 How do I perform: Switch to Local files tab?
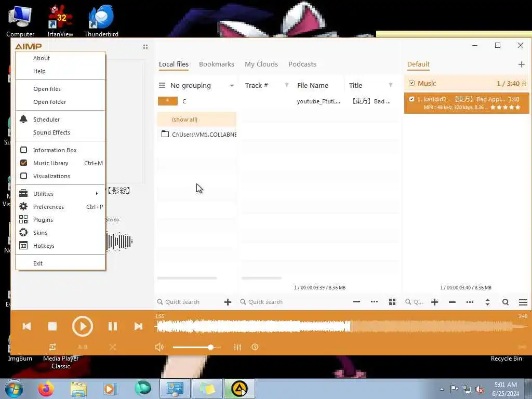[174, 64]
